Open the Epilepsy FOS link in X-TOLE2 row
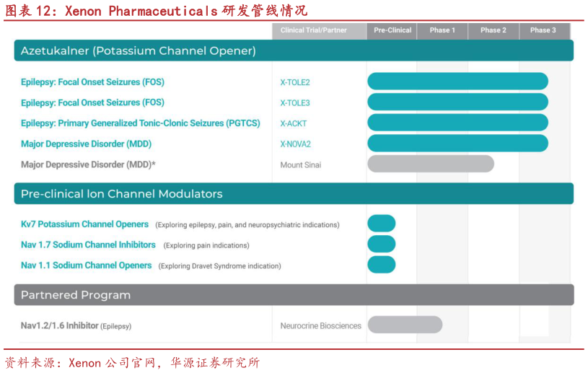 click(x=92, y=82)
